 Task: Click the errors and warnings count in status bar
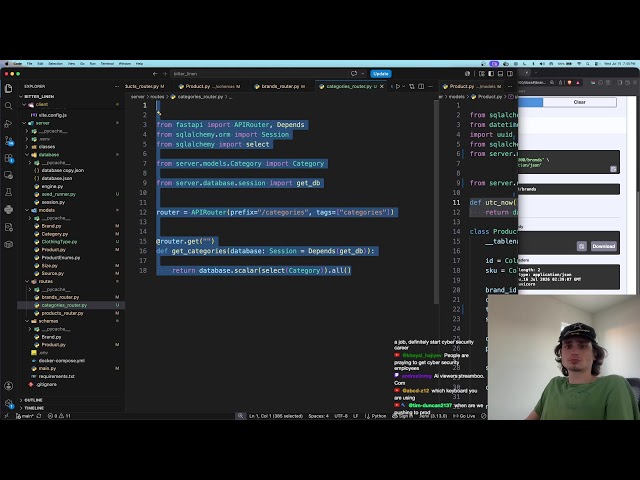59,416
